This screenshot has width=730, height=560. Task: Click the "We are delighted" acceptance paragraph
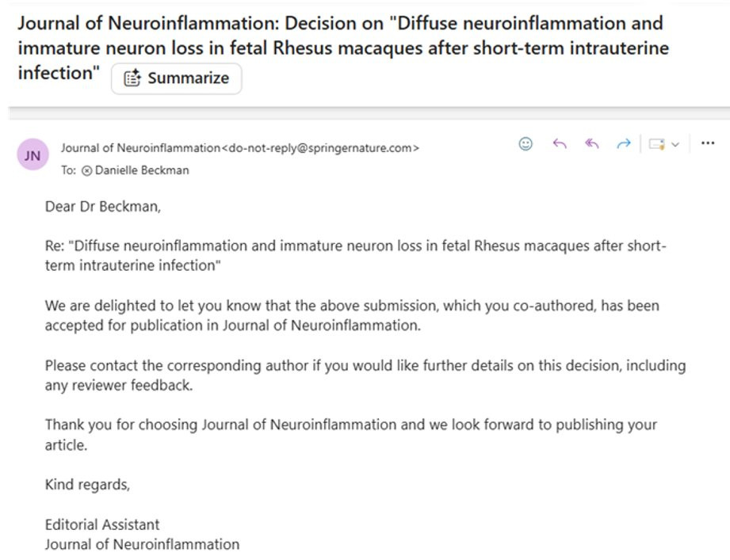coord(352,315)
